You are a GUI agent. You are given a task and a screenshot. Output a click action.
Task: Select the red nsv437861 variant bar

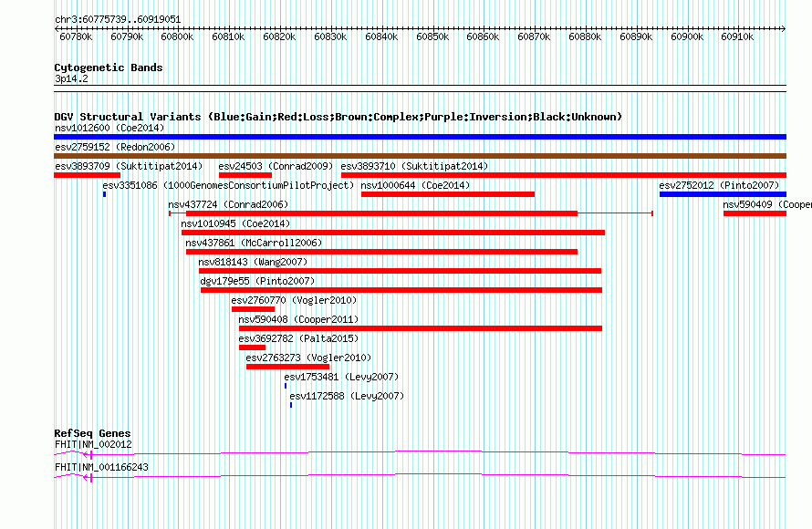(381, 252)
